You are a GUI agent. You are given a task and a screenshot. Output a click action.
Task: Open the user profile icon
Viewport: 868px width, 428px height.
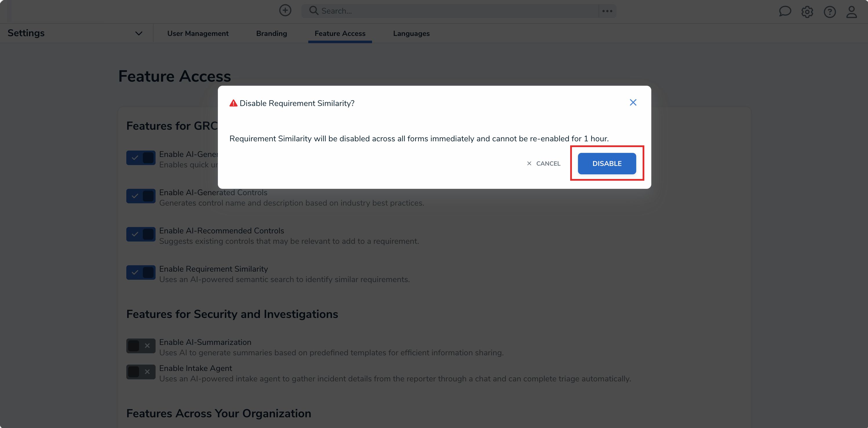(851, 12)
